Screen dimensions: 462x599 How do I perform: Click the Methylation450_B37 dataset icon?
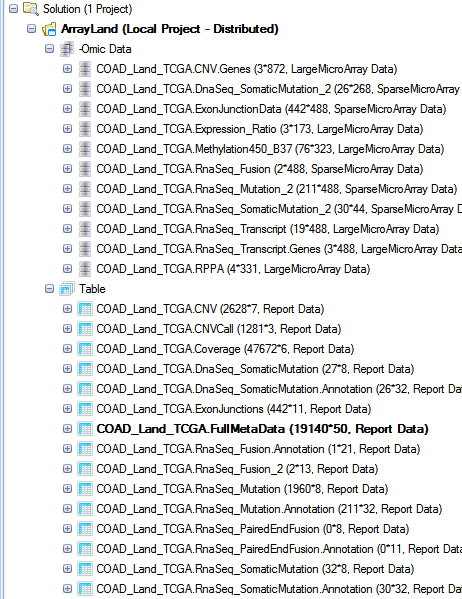(x=85, y=149)
